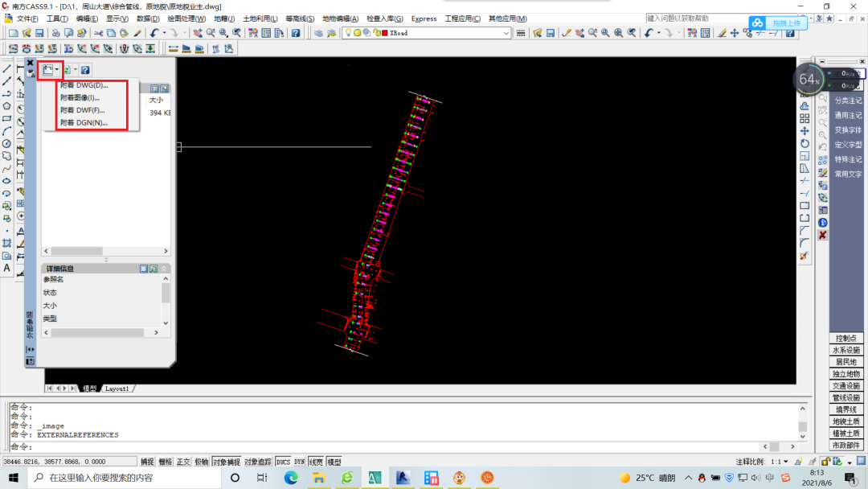Click the Help icon in external references panel
The width and height of the screenshot is (868, 489).
85,70
